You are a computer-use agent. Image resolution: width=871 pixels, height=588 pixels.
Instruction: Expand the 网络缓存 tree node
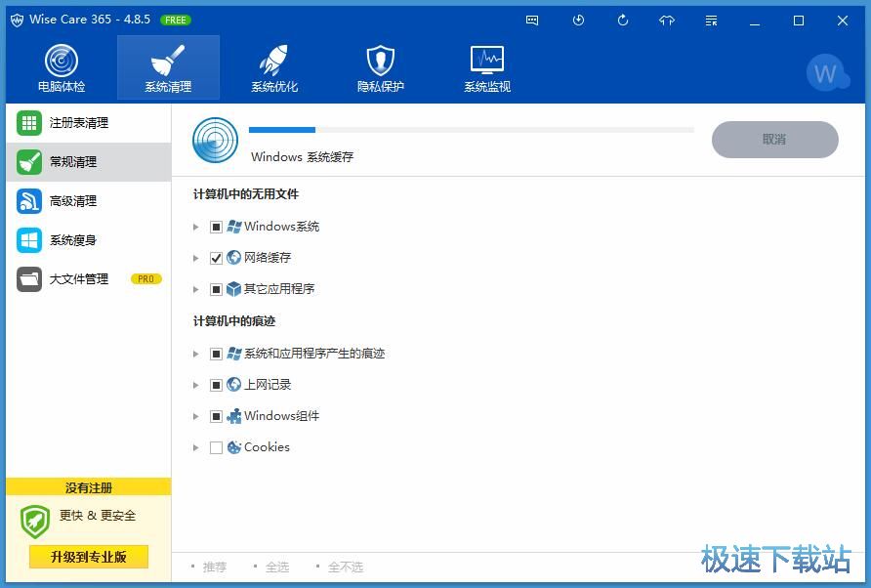pyautogui.click(x=195, y=258)
